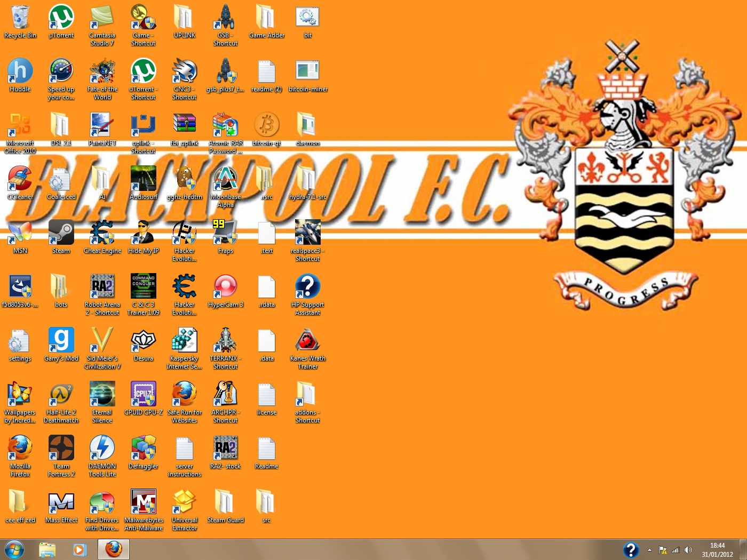Open the Game Adder folder
The image size is (747, 560).
(267, 22)
